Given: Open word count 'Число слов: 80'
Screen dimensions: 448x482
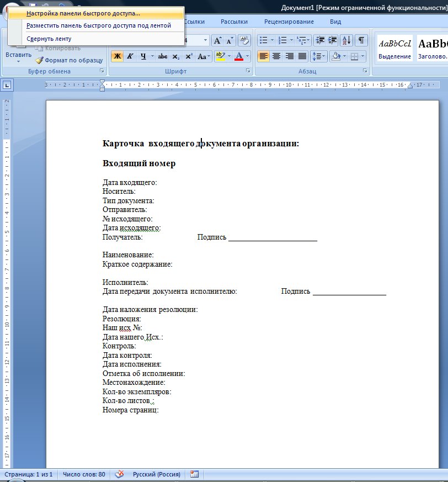Looking at the screenshot, I should 84,474.
